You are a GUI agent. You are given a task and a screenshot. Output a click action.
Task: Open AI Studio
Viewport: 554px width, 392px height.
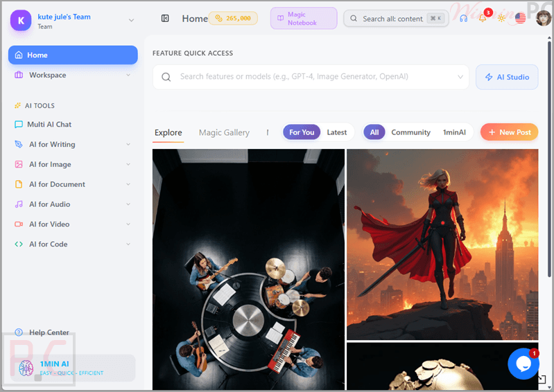pos(507,77)
